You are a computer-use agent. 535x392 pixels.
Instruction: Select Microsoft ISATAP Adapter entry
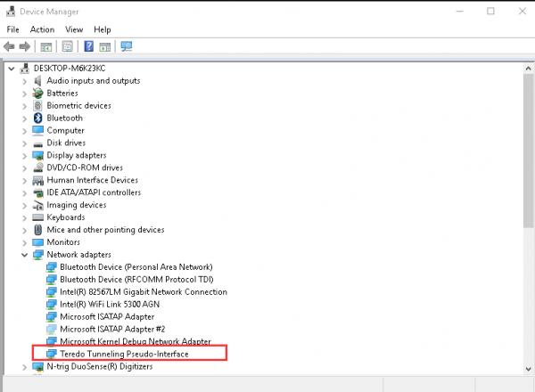(107, 316)
